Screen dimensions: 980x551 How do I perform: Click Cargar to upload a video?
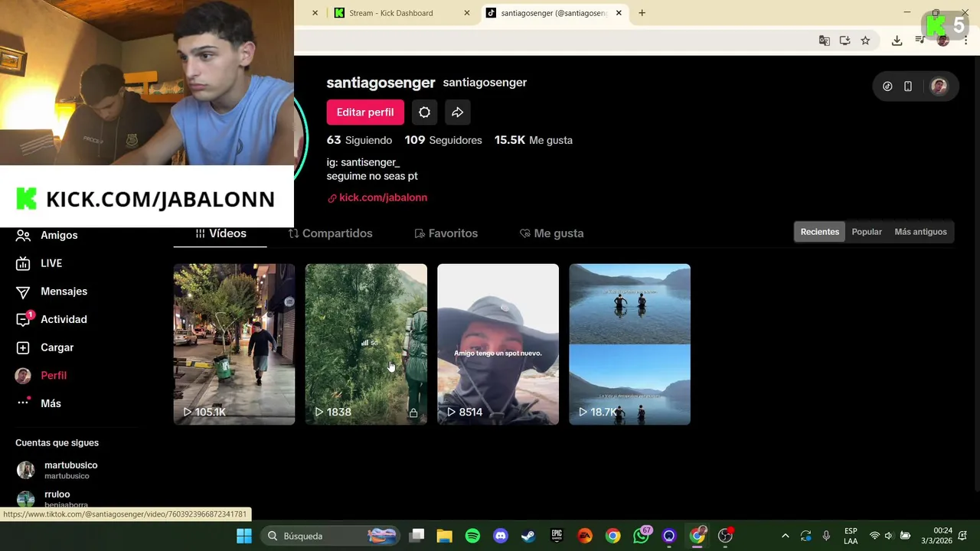pos(45,347)
